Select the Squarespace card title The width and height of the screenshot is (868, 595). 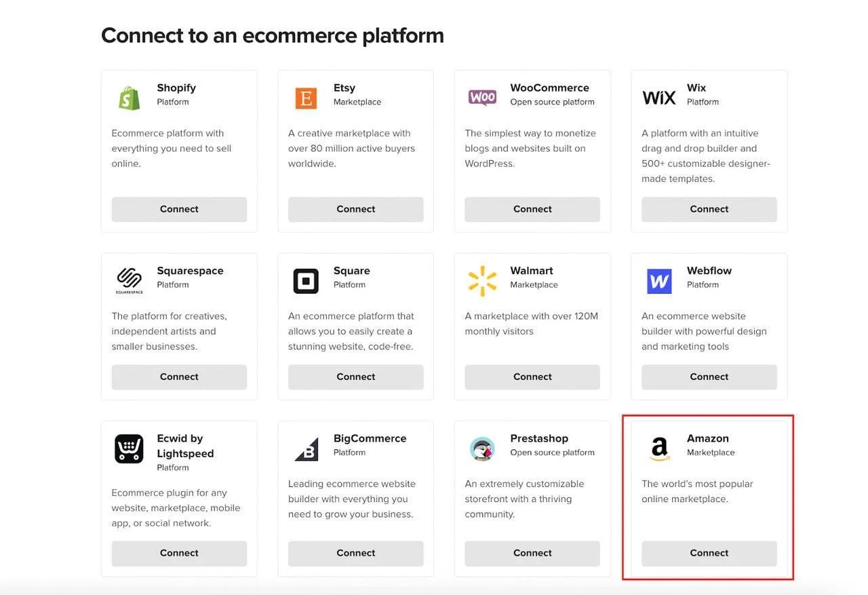[190, 271]
